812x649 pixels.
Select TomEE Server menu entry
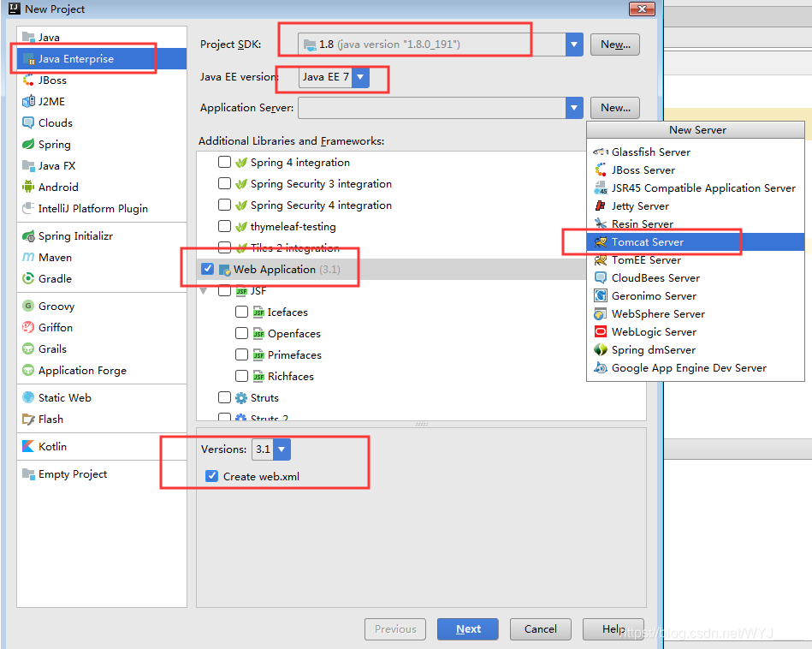696,260
